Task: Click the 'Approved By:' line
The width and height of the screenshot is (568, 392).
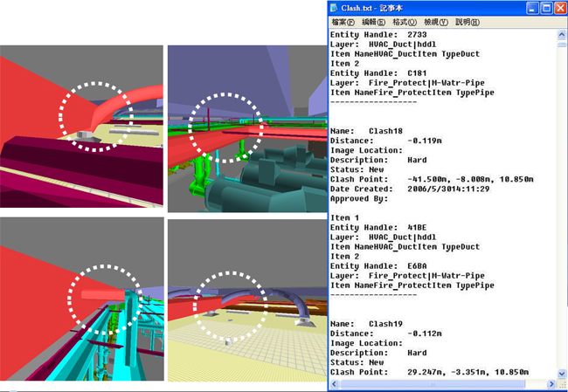Action: click(359, 199)
